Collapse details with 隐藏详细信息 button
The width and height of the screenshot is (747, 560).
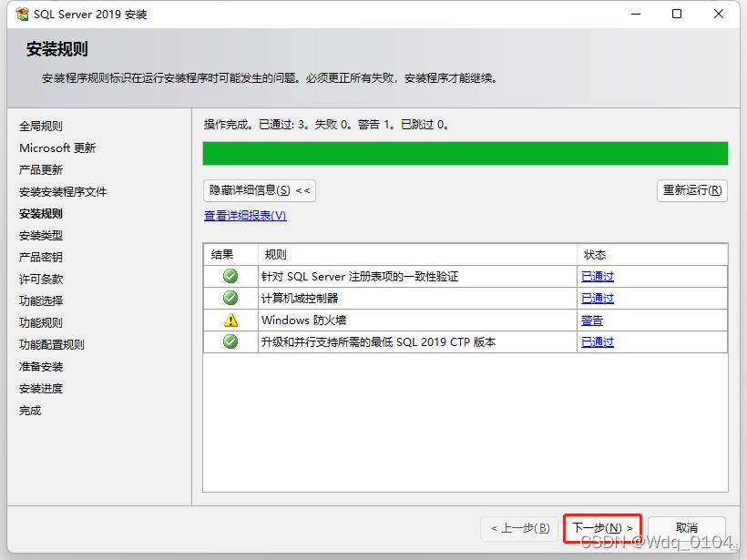(260, 190)
